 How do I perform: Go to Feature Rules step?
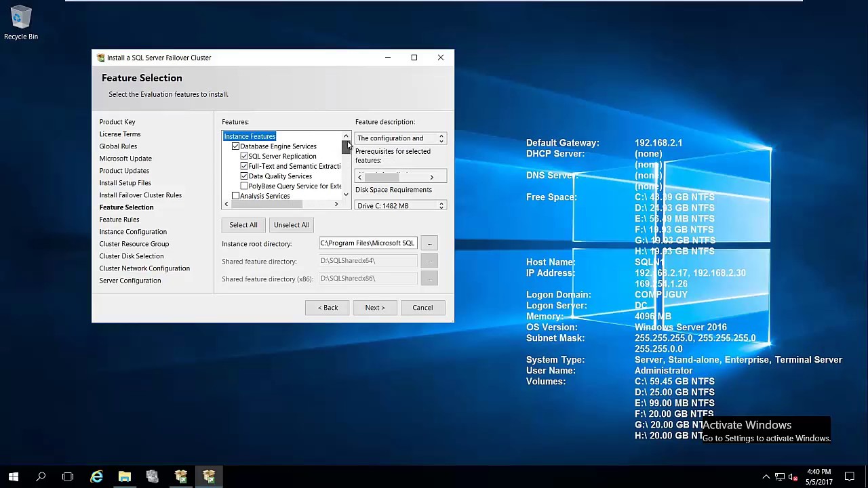pos(119,220)
